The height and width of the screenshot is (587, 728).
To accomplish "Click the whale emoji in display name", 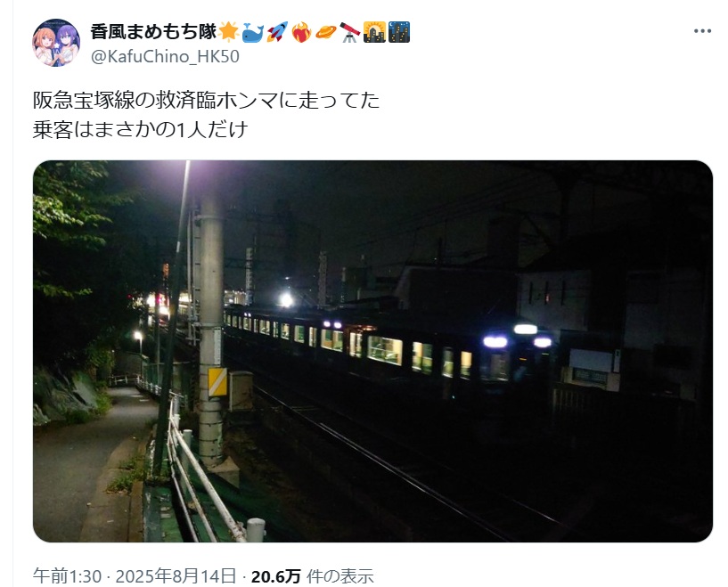I will tap(253, 32).
